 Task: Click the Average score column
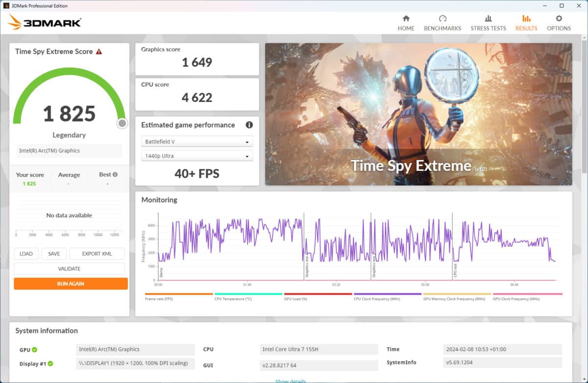click(69, 179)
